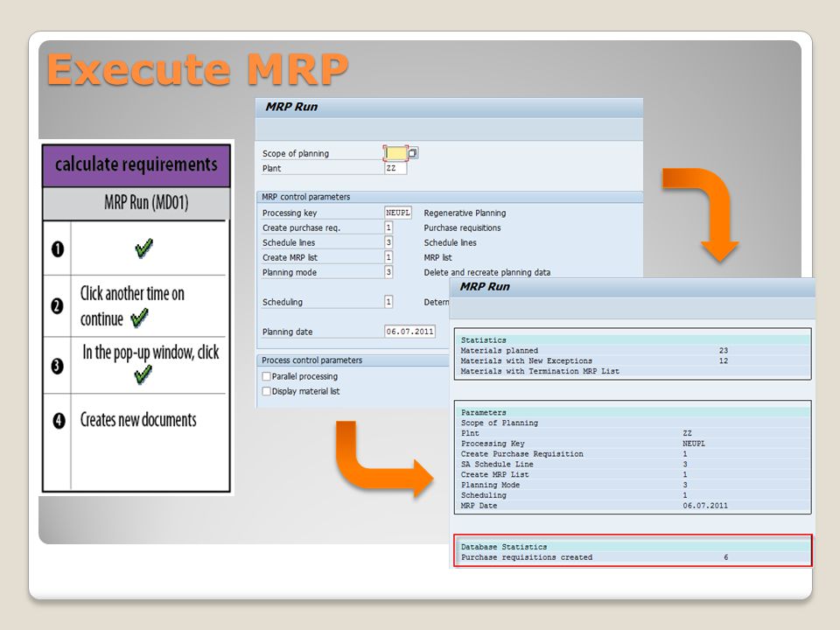Screen dimensions: 840x630
Task: Click the Plant field containing ZZ
Action: [x=395, y=168]
